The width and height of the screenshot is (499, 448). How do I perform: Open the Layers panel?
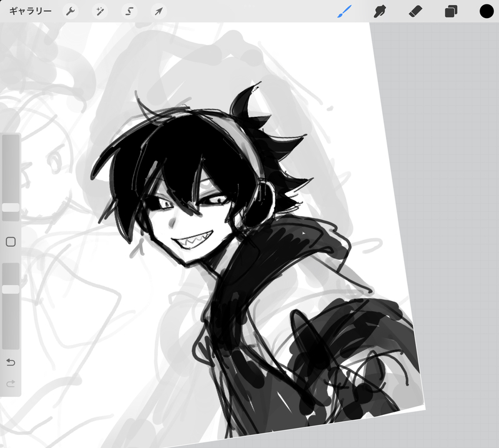click(x=451, y=12)
